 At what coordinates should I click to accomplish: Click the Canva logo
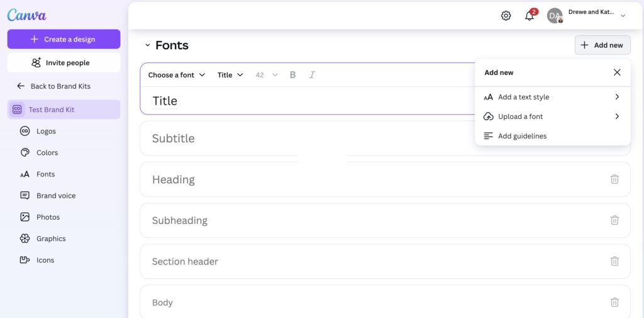tap(26, 15)
